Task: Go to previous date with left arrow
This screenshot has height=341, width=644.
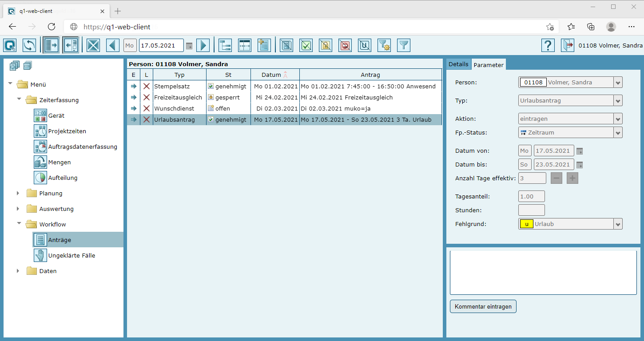Action: (113, 45)
